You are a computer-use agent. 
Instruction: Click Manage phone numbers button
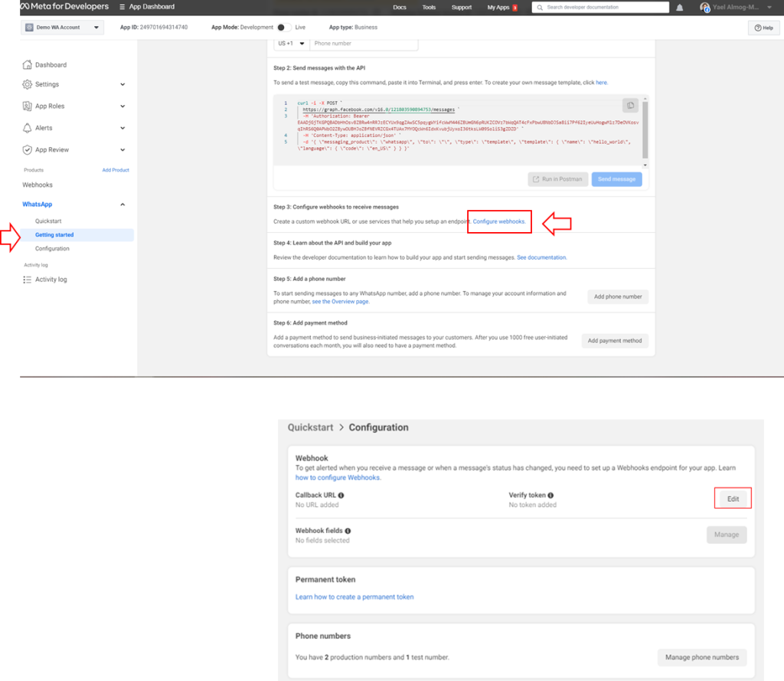pos(702,656)
